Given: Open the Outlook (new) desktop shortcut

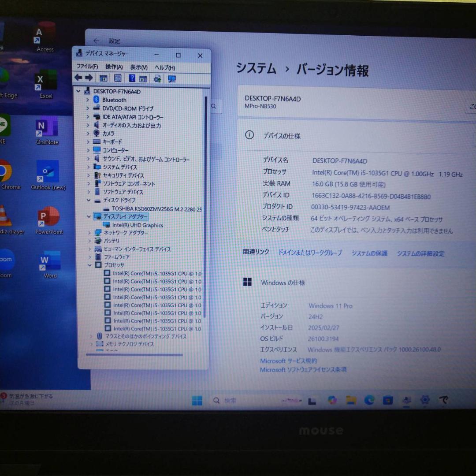Looking at the screenshot, I should (x=48, y=175).
